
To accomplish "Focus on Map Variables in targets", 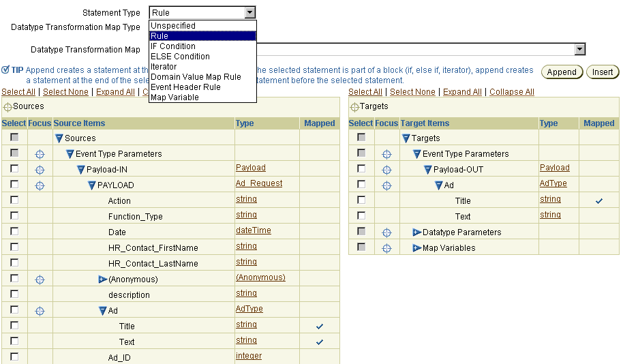I will pyautogui.click(x=386, y=248).
